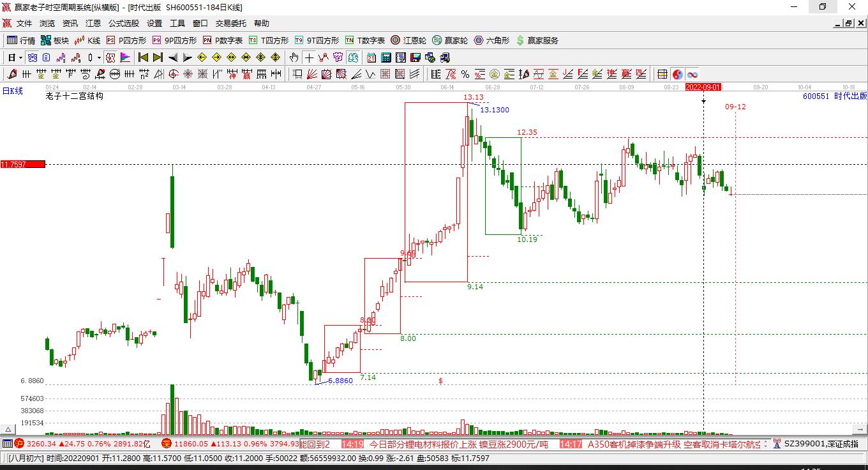This screenshot has width=868, height=470.
Task: Expand the volume panel up arrow
Action: [8, 430]
